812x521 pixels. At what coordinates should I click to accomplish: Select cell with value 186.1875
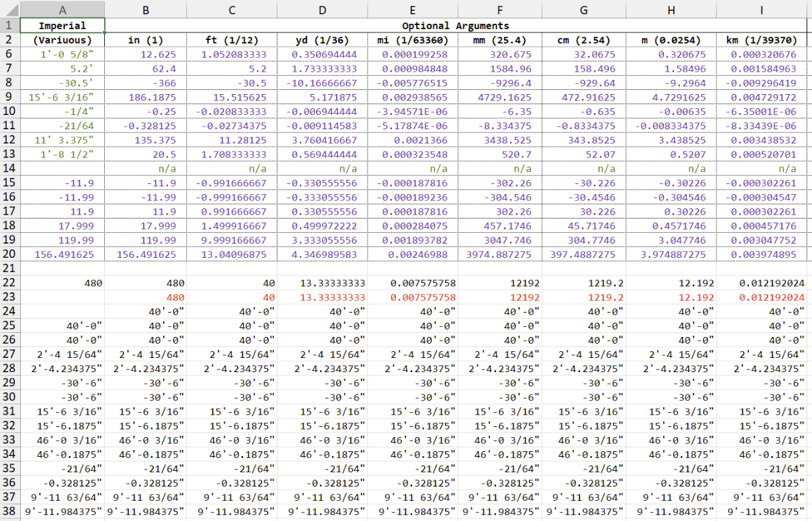145,97
